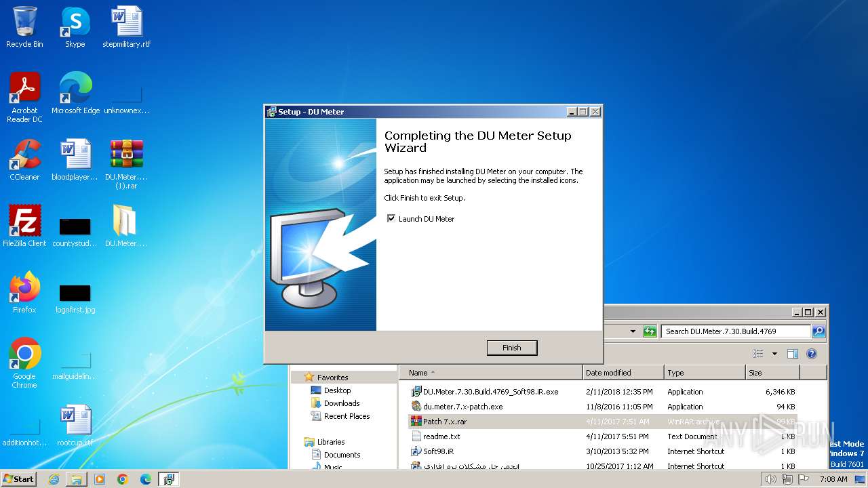The height and width of the screenshot is (488, 868).
Task: Click the Explorer search magnifier button
Action: (818, 331)
